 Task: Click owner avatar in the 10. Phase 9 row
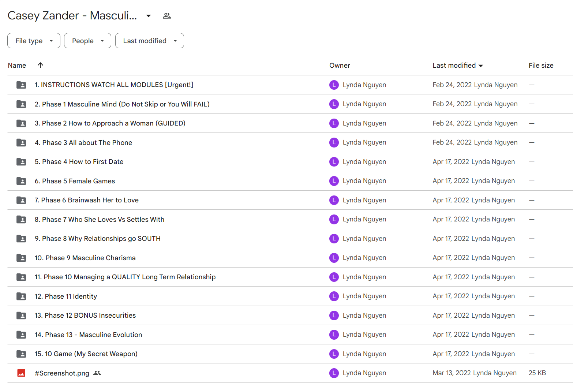point(334,258)
